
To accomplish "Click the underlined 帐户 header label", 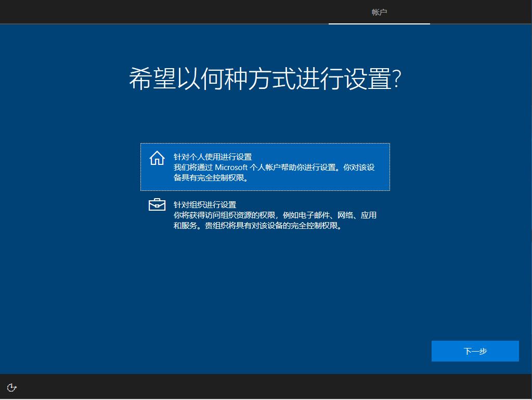I will pyautogui.click(x=379, y=12).
